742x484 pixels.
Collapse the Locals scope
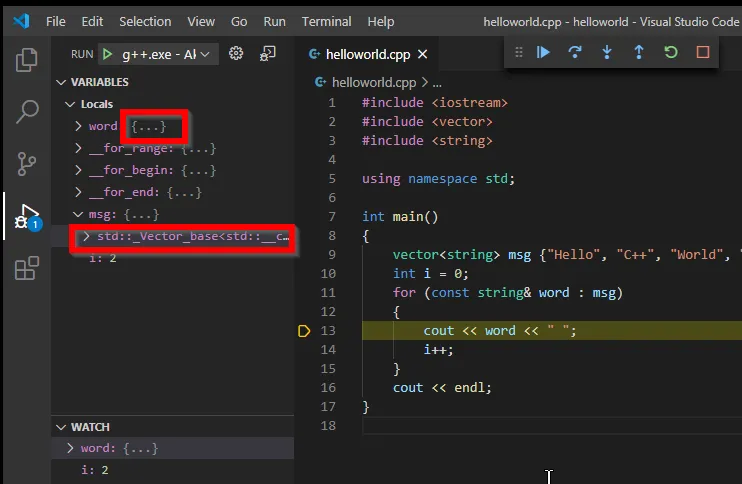coord(70,104)
